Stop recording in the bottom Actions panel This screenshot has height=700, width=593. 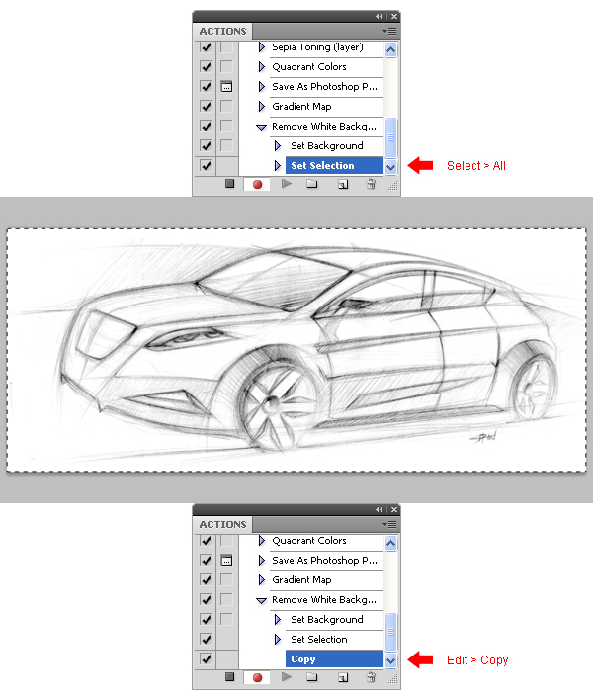(x=230, y=677)
